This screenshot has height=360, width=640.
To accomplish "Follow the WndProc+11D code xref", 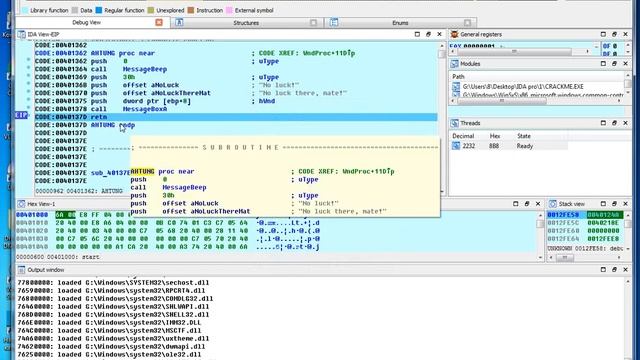I will pos(329,53).
